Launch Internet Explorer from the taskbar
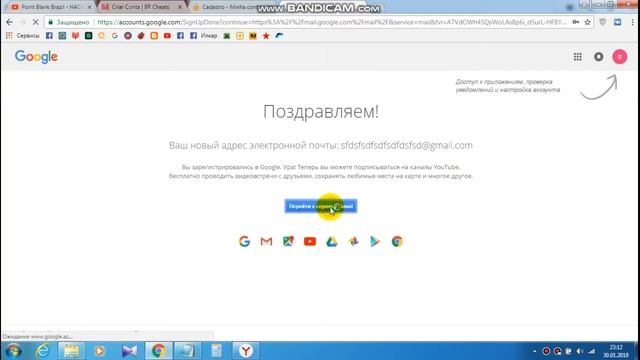Image resolution: width=640 pixels, height=360 pixels. pos(42,351)
